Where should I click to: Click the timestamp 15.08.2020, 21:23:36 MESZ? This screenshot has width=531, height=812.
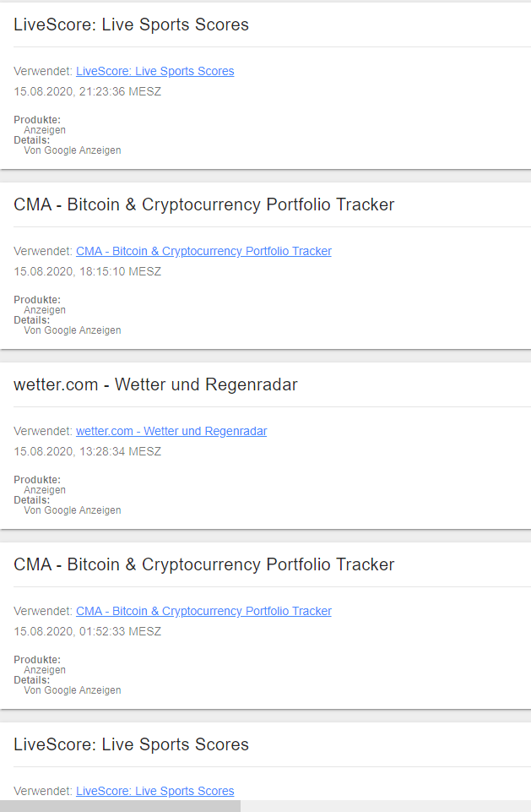(x=87, y=91)
